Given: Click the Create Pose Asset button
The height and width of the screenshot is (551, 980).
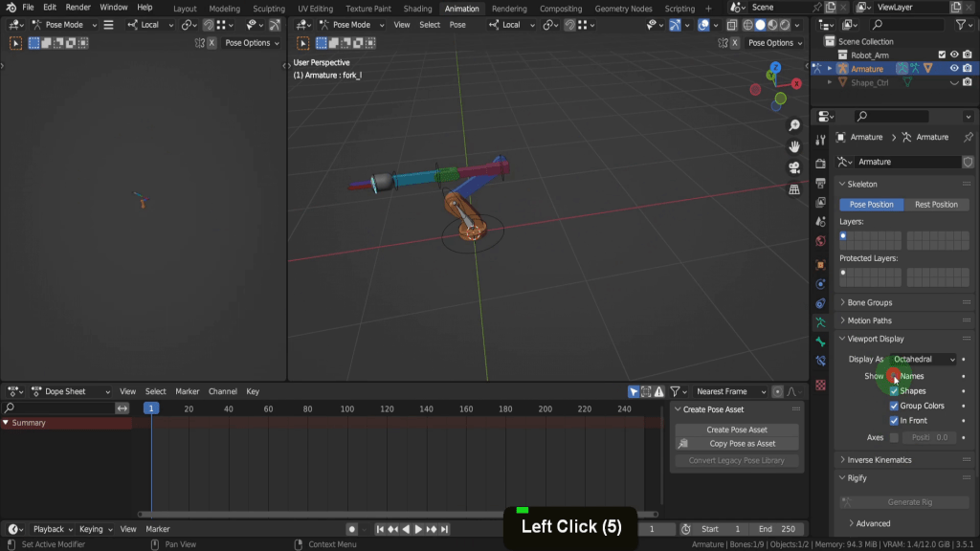Looking at the screenshot, I should coord(737,430).
